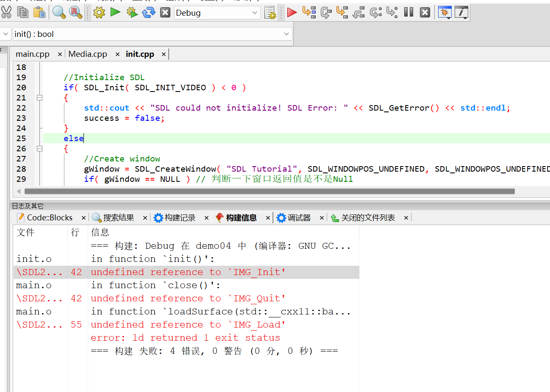550x392 pixels.
Task: Select the init.cpp tab
Action: [140, 54]
